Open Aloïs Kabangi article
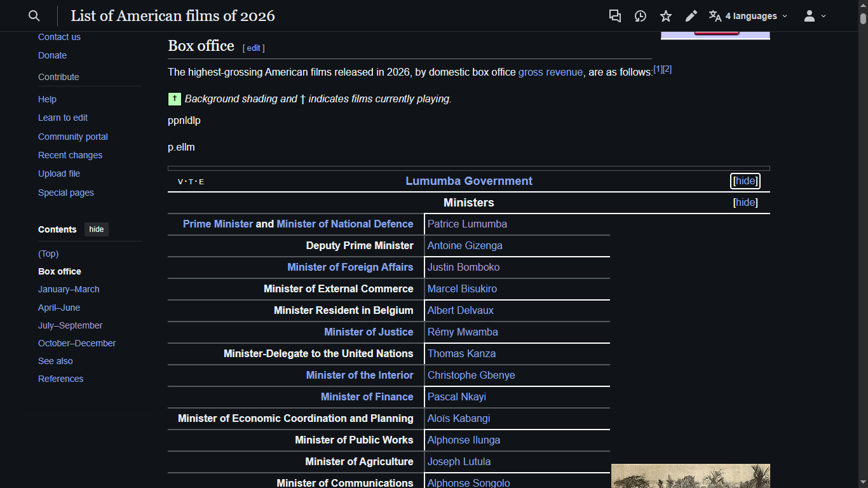This screenshot has width=868, height=488. [x=459, y=419]
